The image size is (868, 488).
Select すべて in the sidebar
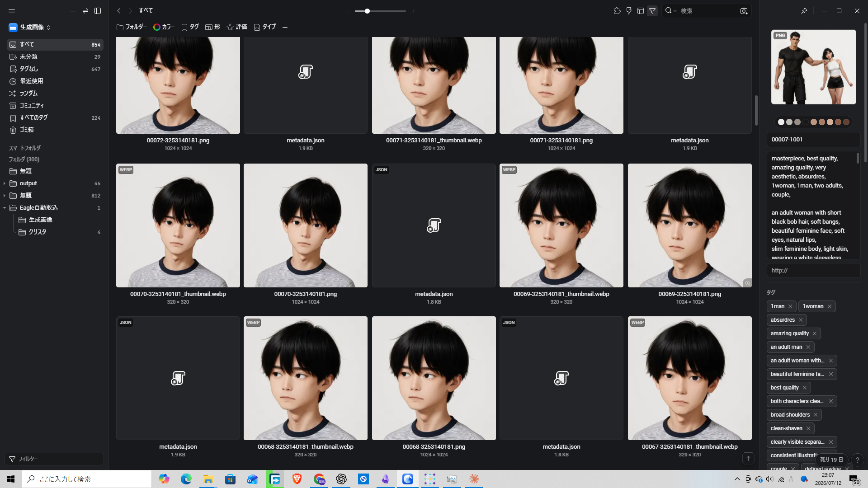pyautogui.click(x=55, y=45)
